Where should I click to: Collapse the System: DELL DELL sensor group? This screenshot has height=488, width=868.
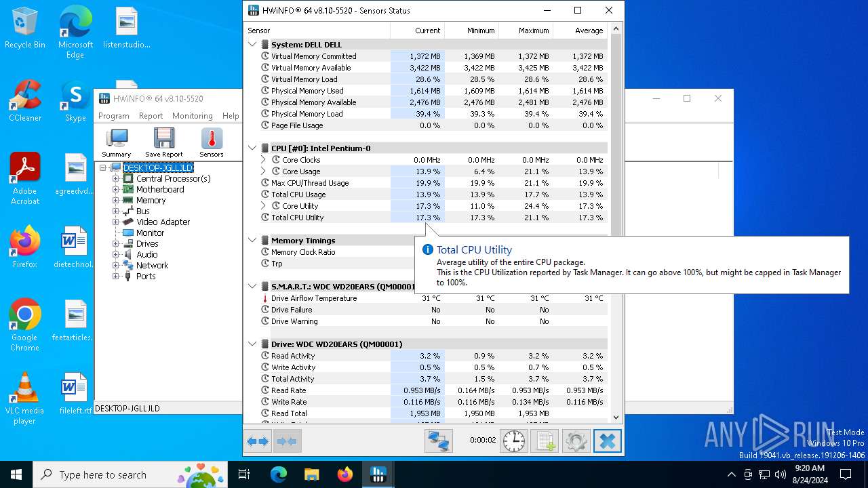252,45
